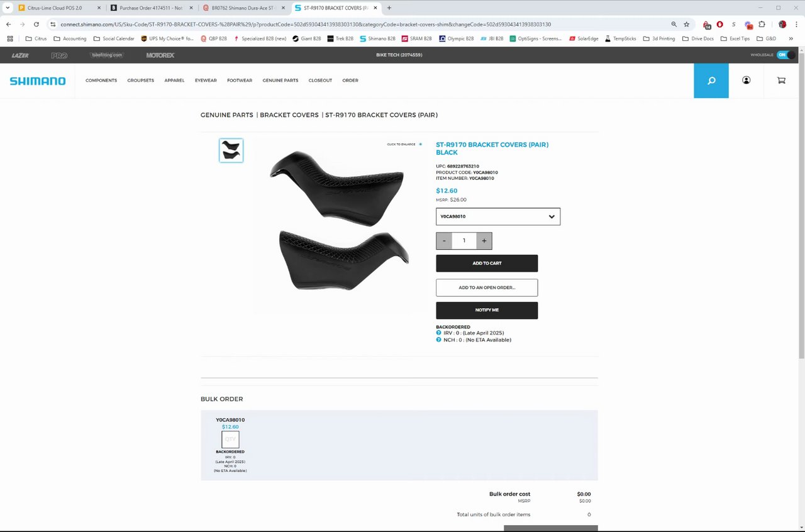Decrease quantity with the minus button

coord(444,241)
